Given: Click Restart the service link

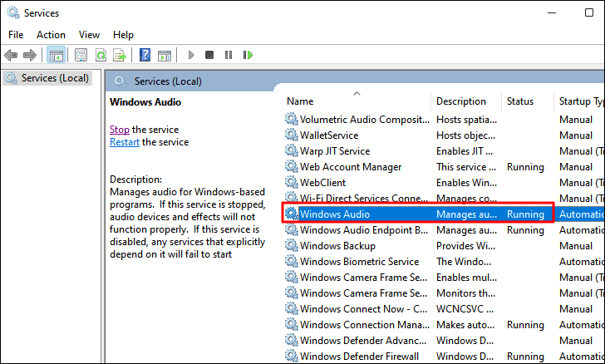Looking at the screenshot, I should 125,142.
